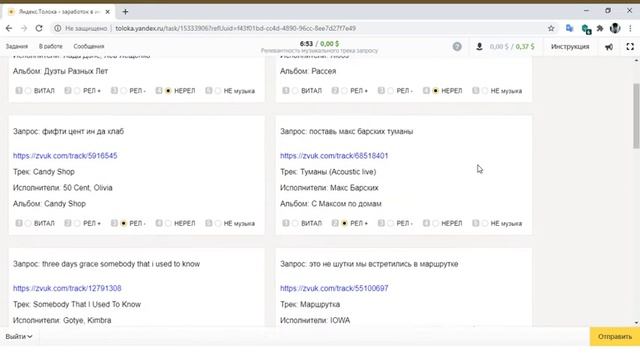Select РЕЛ+ for the Дуэты Разных Лет task

coord(77,91)
